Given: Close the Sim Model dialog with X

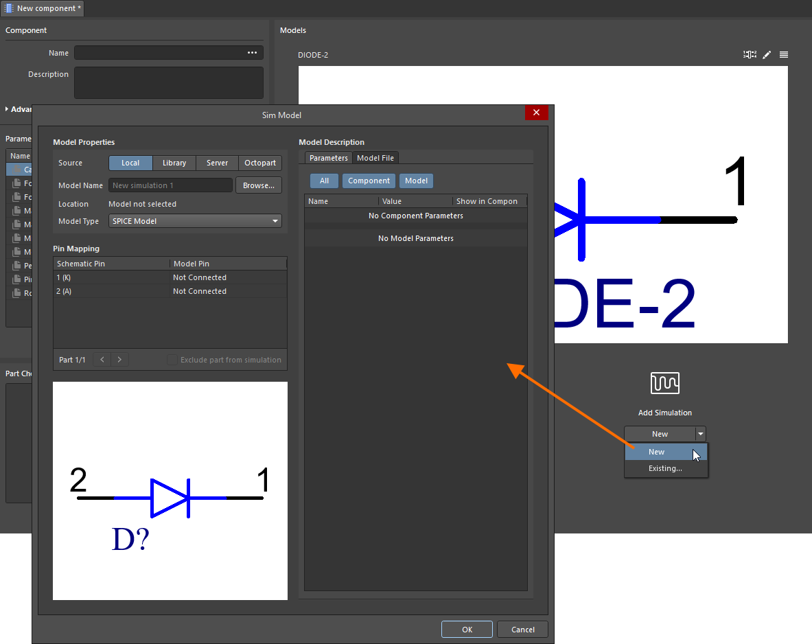Looking at the screenshot, I should 536,113.
